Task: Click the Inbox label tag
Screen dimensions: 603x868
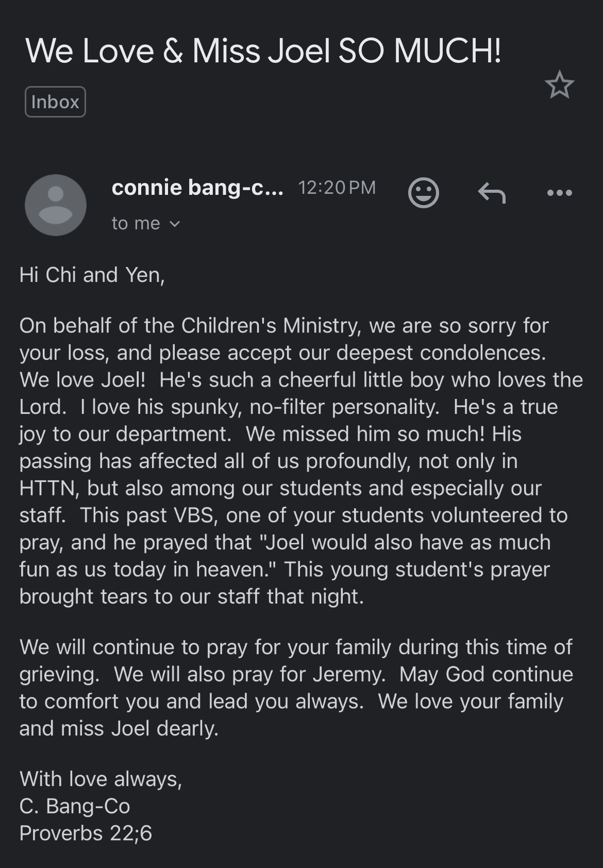Action: point(55,102)
